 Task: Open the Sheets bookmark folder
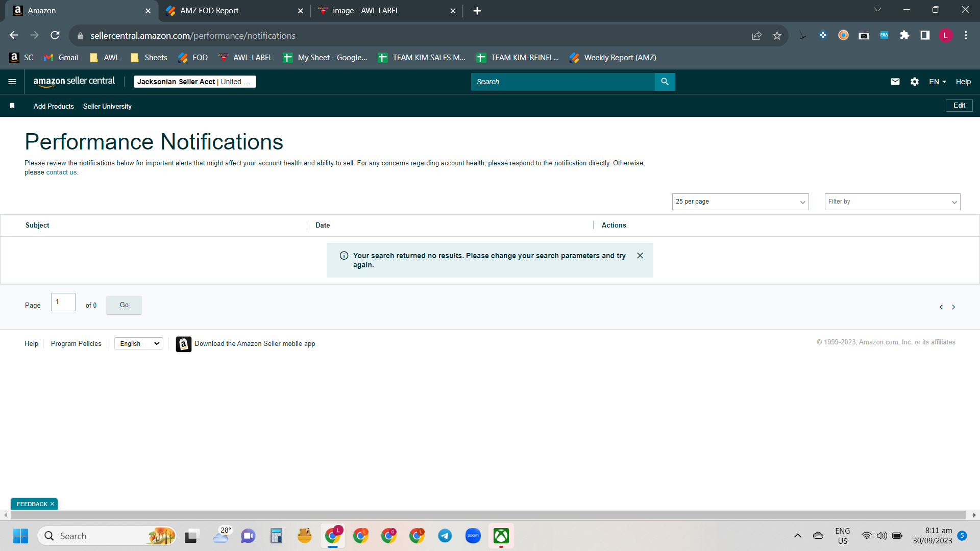tap(149, 58)
